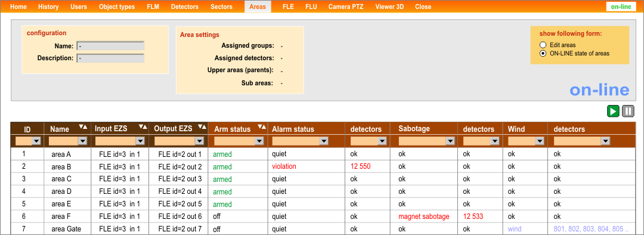This screenshot has height=235, width=644.
Task: Sort Input EZS column with arrows
Action: pos(143,127)
